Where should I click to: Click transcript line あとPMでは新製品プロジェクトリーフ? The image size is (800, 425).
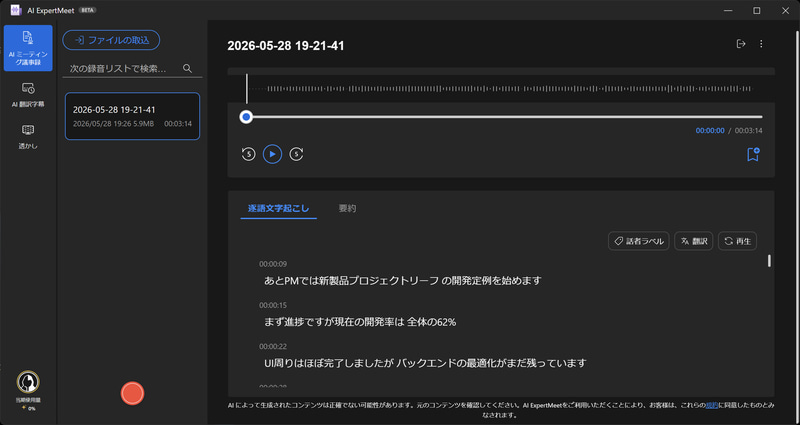click(x=403, y=280)
